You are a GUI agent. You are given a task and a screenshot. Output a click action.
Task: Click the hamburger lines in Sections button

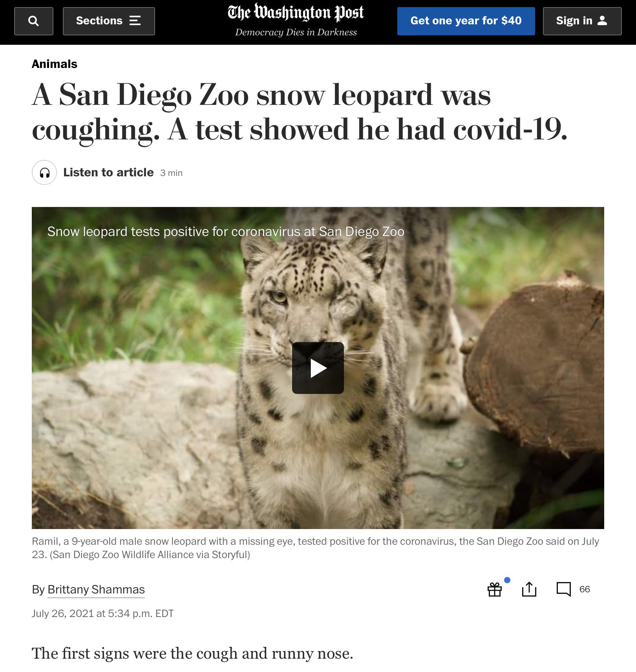point(135,21)
